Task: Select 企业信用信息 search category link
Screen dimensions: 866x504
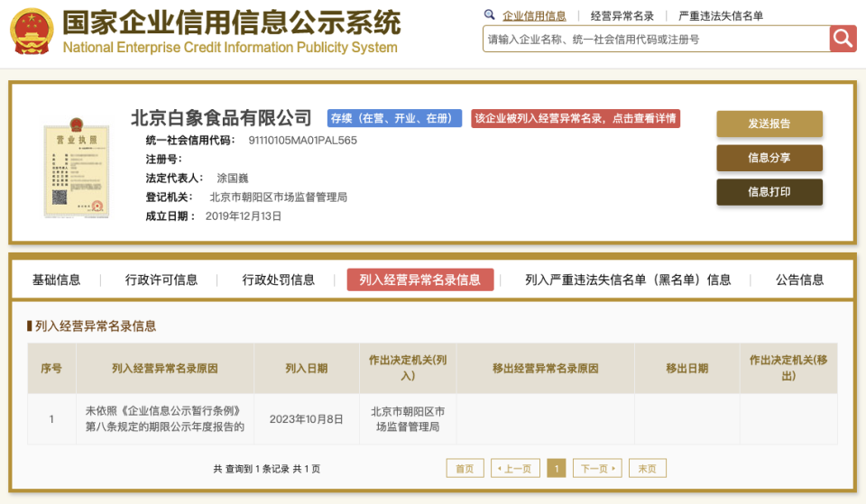Action: coord(534,16)
